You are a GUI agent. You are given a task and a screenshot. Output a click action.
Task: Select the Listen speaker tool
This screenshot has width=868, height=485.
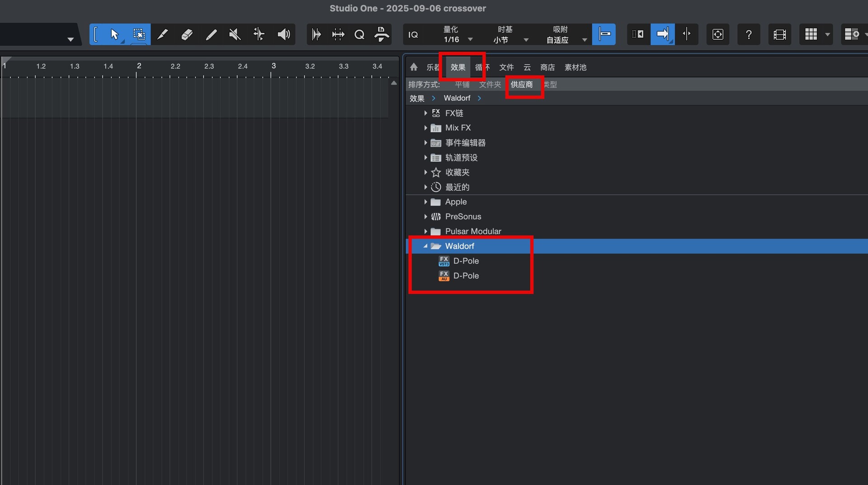pyautogui.click(x=283, y=34)
